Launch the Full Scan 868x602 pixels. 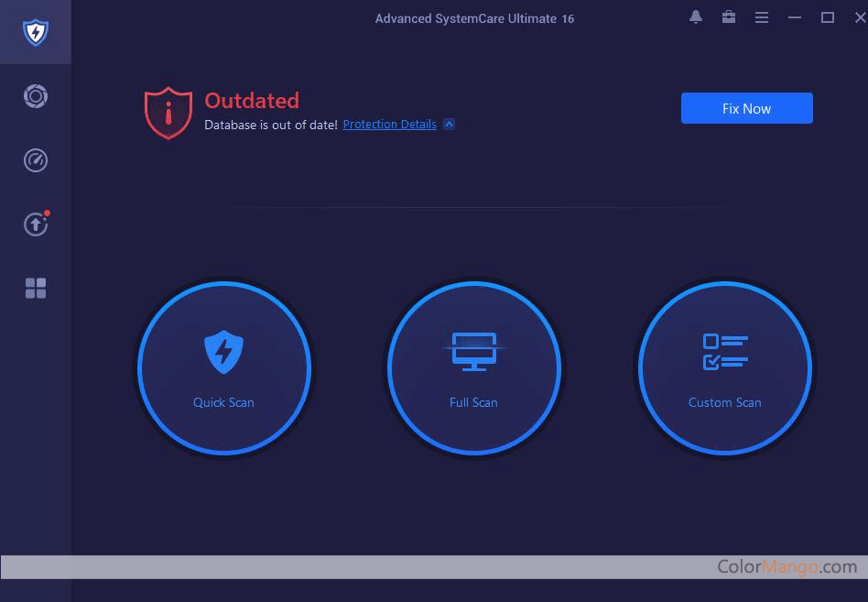click(x=473, y=368)
